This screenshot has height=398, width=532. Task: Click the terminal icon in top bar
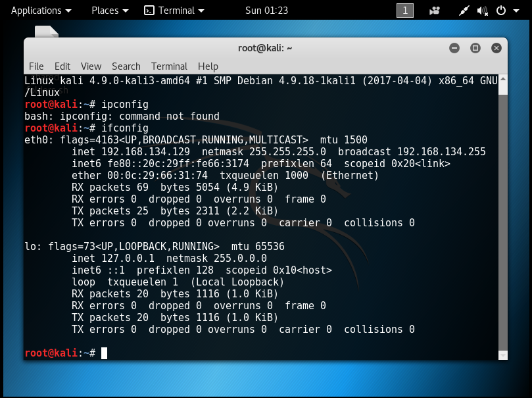(149, 11)
